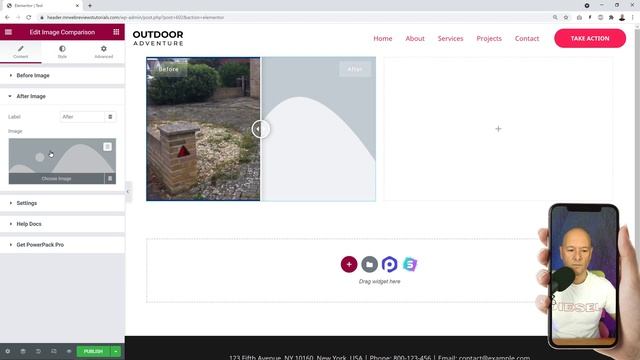The image size is (640, 360).
Task: Open template library folder icon
Action: 369,264
